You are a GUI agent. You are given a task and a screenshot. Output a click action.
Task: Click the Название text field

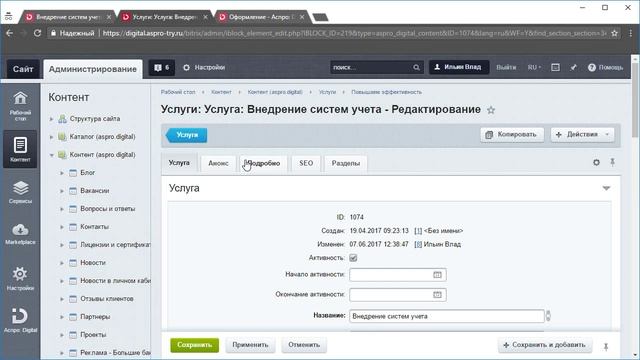click(x=447, y=316)
